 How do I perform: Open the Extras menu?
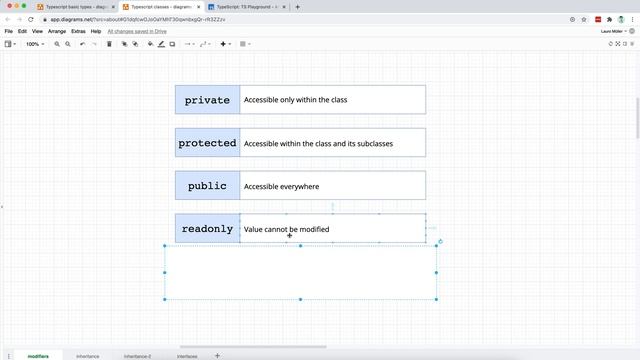point(78,31)
